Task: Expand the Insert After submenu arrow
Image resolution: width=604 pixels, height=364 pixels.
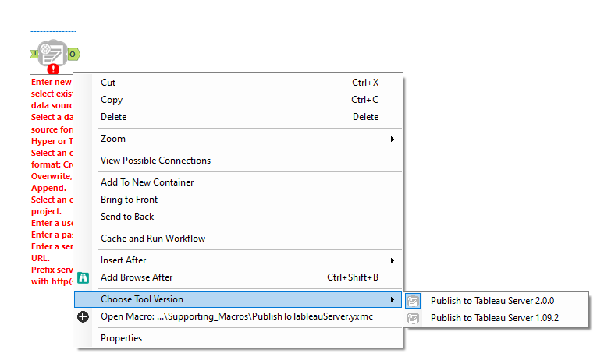Action: tap(393, 260)
